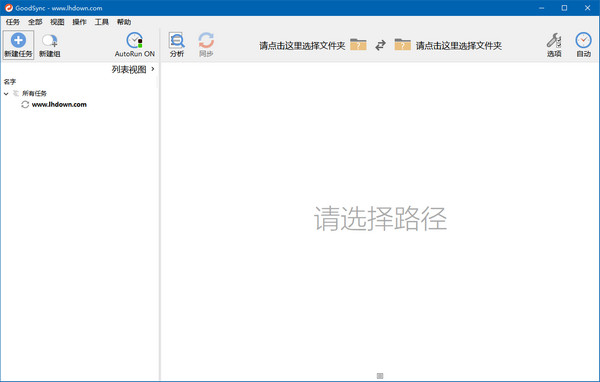Viewport: 600px width, 382px height.
Task: Click the 列表视图 label
Action: tap(129, 69)
